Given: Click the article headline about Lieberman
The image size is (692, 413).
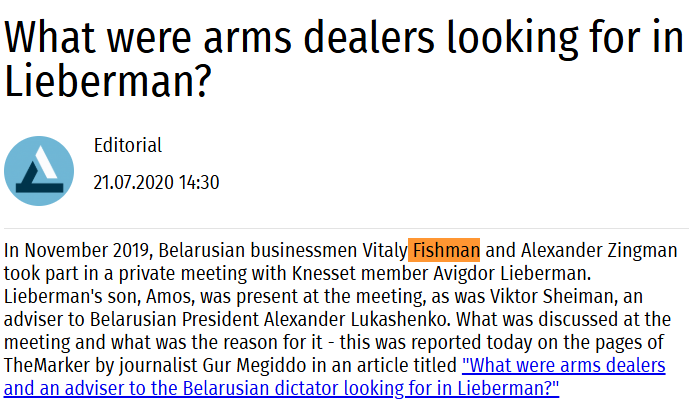Looking at the screenshot, I should [344, 59].
